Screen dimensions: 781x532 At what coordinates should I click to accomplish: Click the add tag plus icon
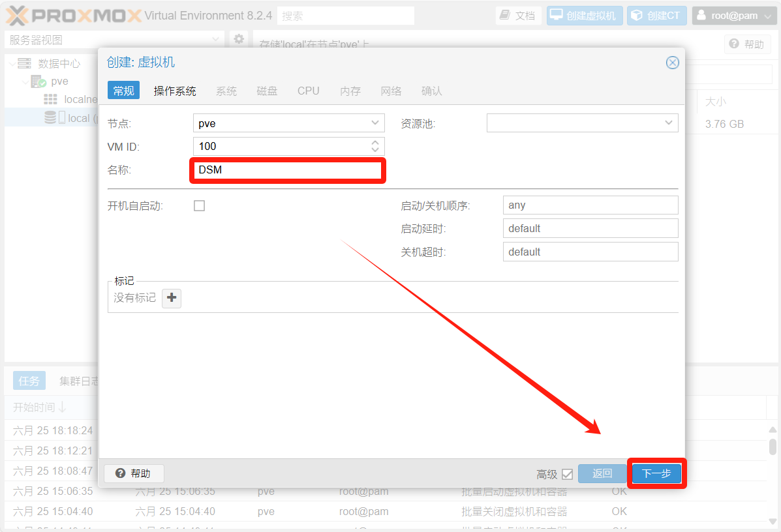172,298
